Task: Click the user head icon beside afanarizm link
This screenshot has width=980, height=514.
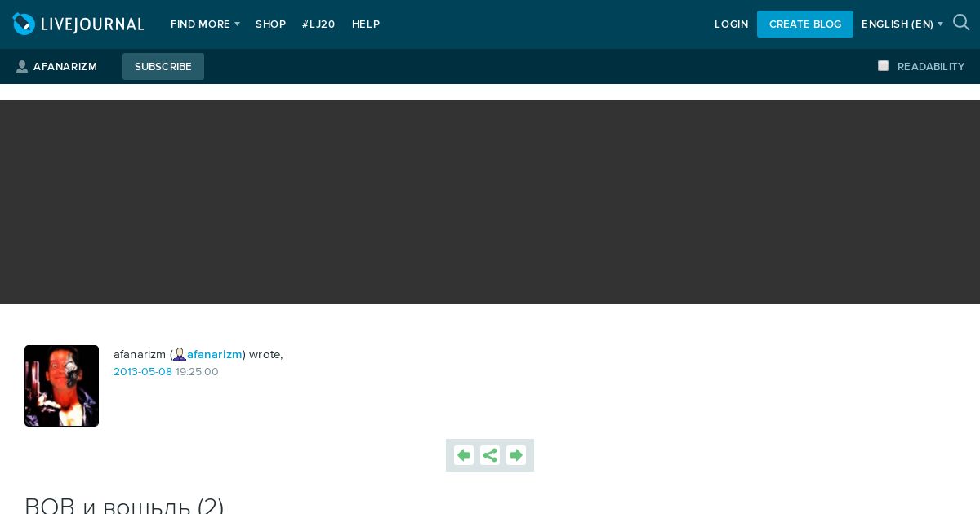Action: (180, 354)
